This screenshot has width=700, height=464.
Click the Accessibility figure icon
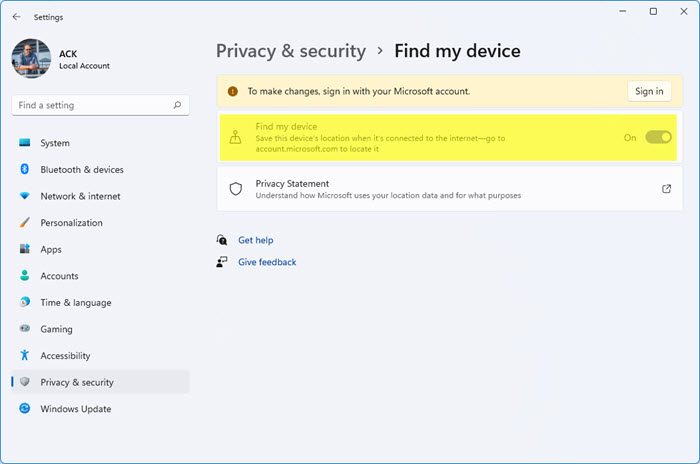(x=25, y=355)
